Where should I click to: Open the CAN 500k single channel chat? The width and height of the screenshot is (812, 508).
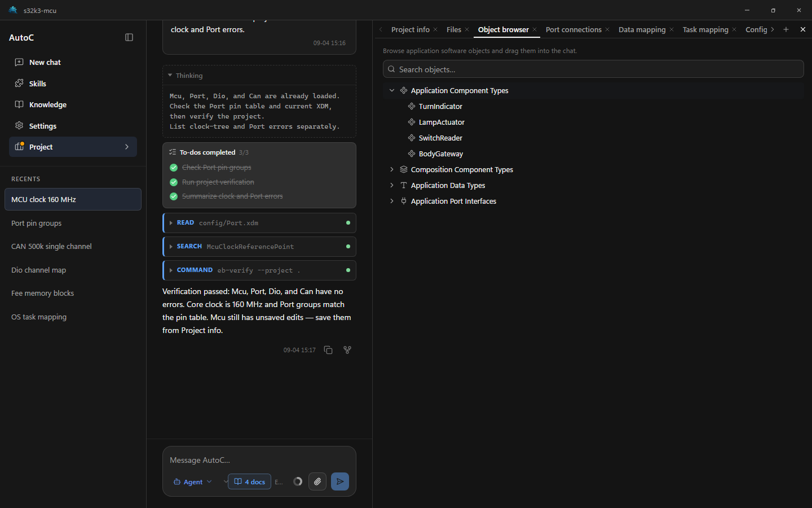click(73, 247)
